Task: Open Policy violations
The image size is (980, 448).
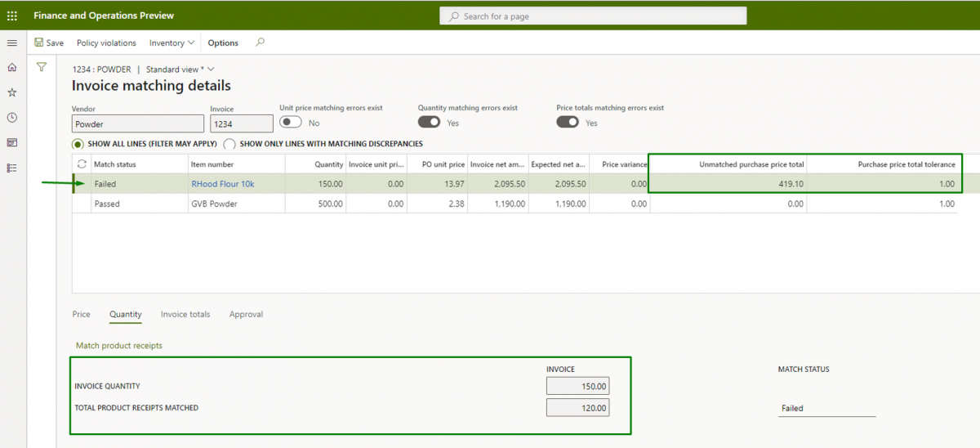Action: click(106, 43)
